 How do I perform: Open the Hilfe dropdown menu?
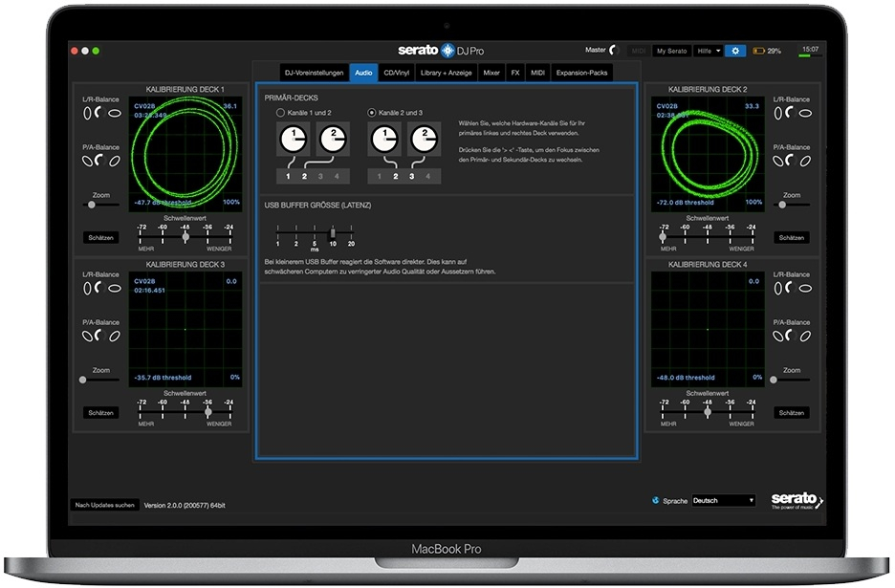tap(709, 51)
